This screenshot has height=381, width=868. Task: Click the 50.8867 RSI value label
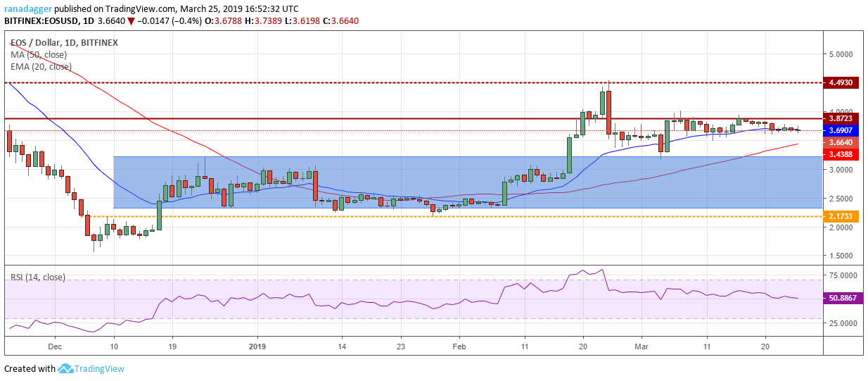coord(843,299)
